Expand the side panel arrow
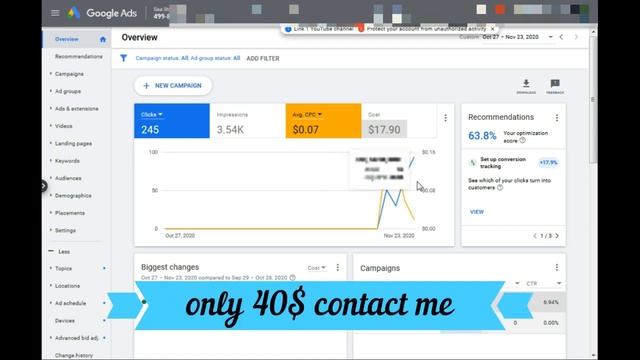The width and height of the screenshot is (640, 360). 44,186
